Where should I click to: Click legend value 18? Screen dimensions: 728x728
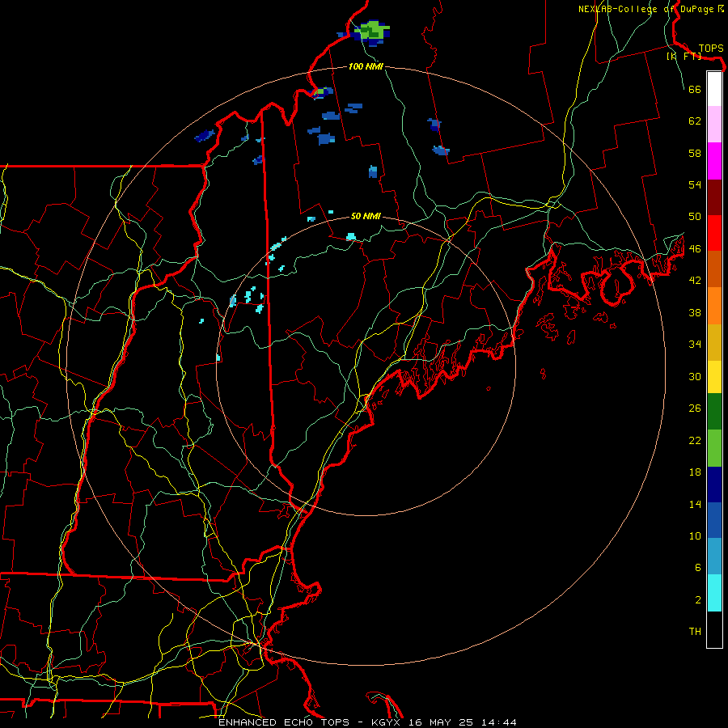tap(695, 472)
